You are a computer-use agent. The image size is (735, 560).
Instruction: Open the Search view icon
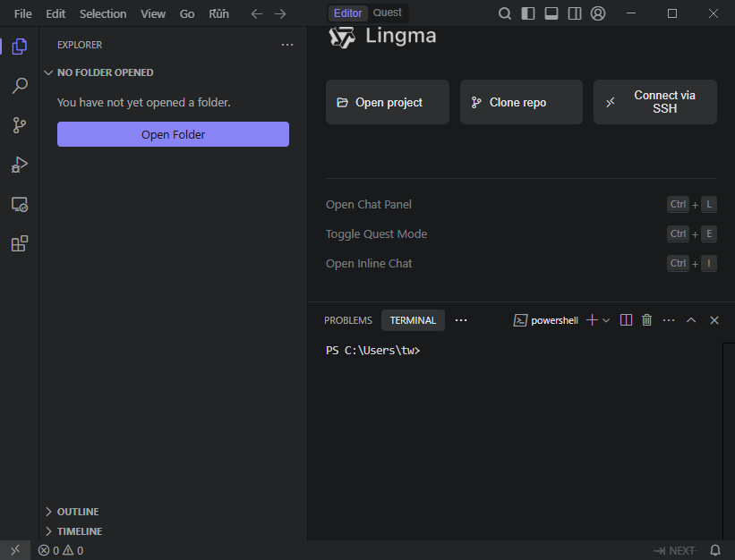click(x=19, y=86)
